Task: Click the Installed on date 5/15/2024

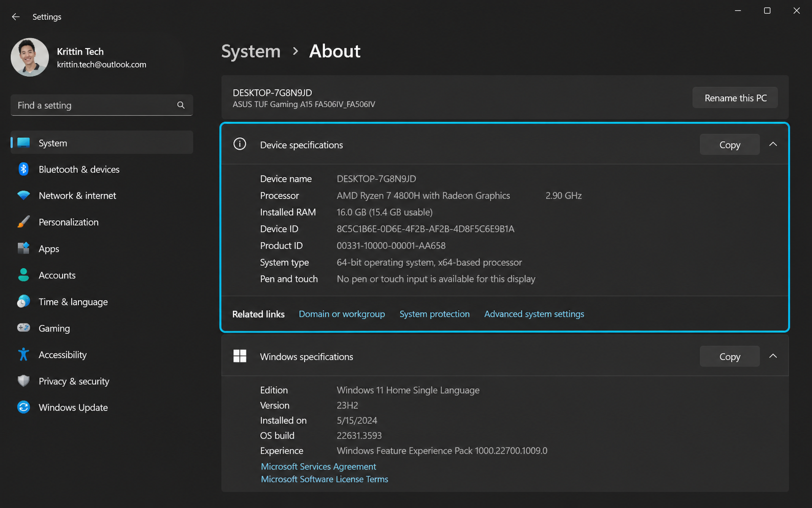Action: [357, 420]
